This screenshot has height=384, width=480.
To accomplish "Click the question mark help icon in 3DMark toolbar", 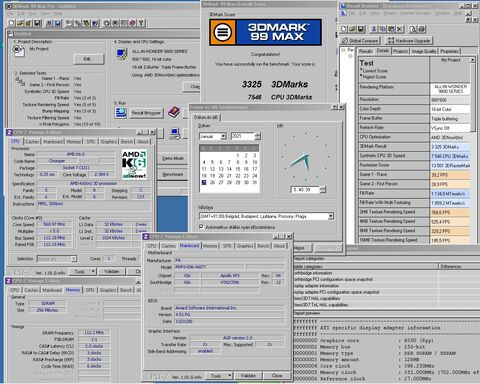I will (141, 23).
